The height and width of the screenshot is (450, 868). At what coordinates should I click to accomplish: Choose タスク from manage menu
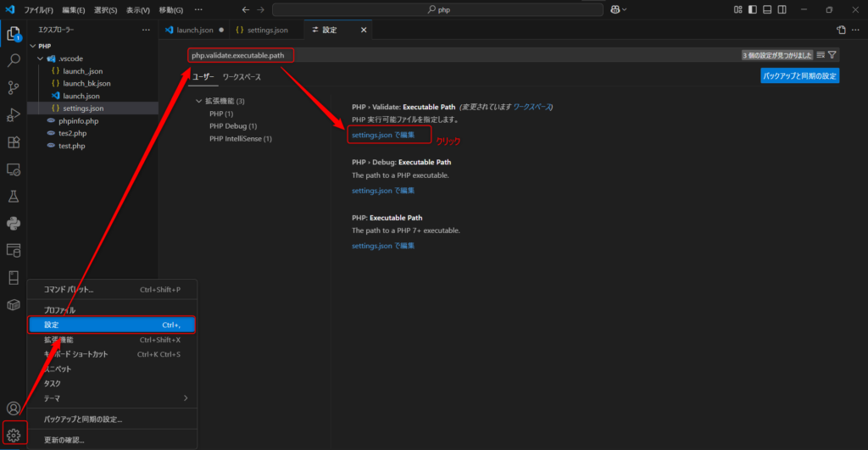[x=113, y=384]
